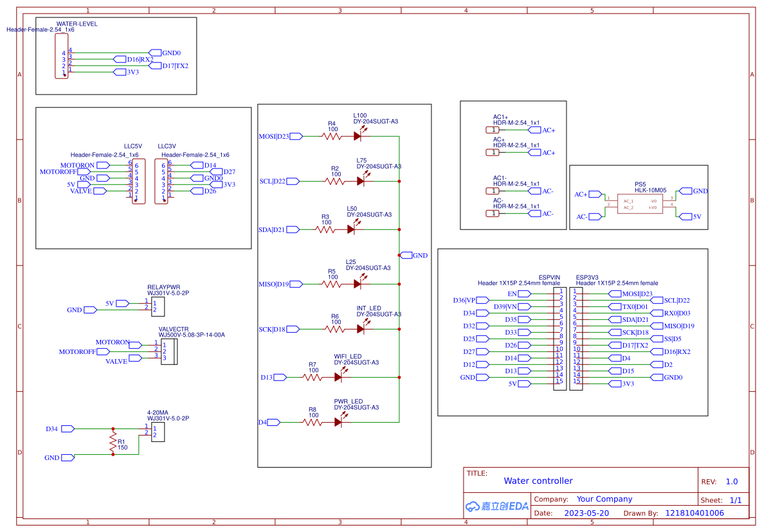Select the PS5 HLK-10M05 power module
The height and width of the screenshot is (532, 762).
640,204
